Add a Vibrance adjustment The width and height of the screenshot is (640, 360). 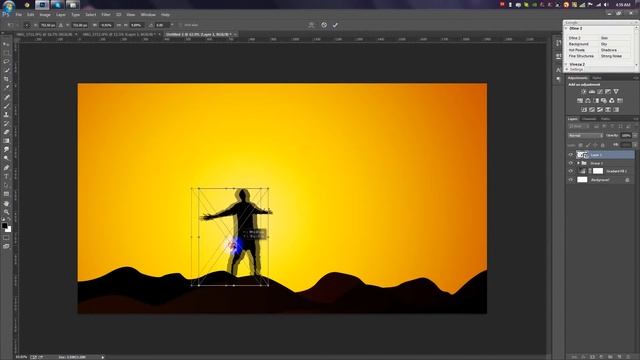616,91
